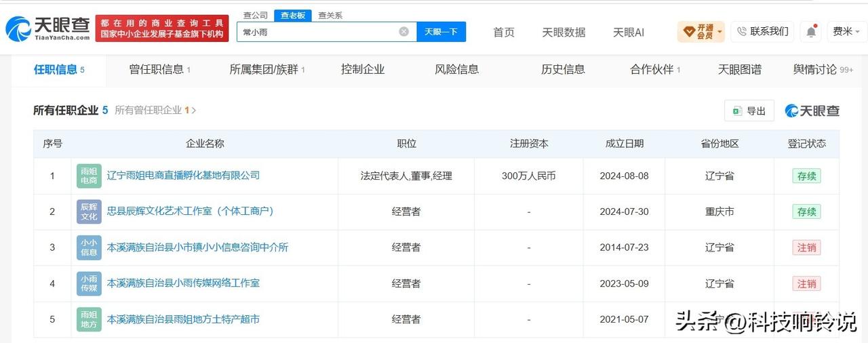Click the 天眼一下 search button
The image size is (868, 343).
[441, 31]
